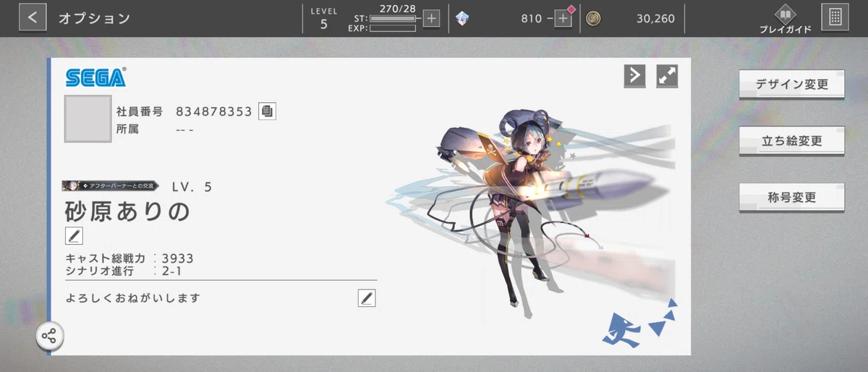868x372 pixels.
Task: Tap the キャスト総戦力 3933 value
Action: [178, 258]
